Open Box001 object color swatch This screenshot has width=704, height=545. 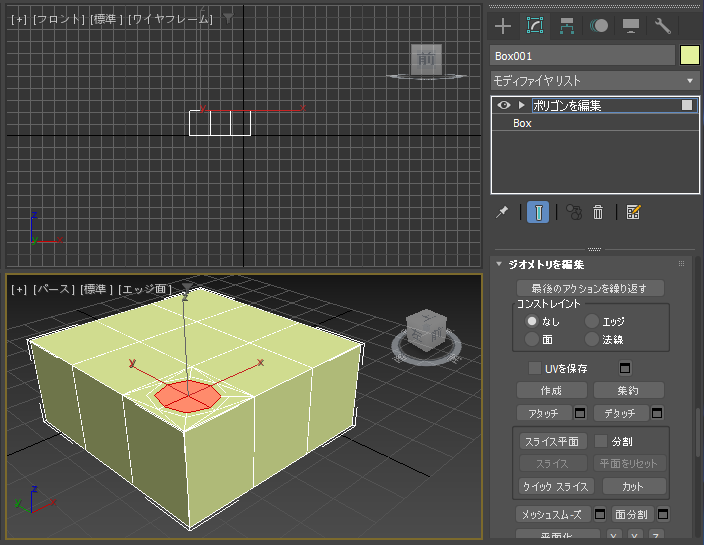tap(690, 56)
